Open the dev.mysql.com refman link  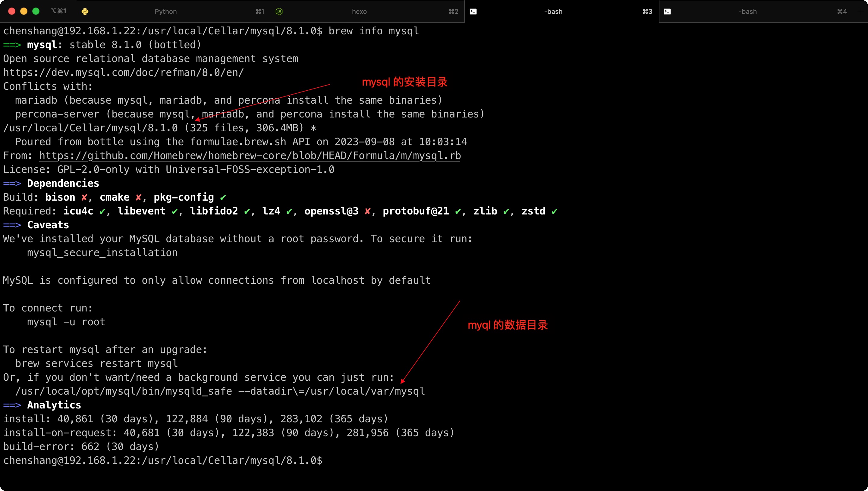point(123,73)
